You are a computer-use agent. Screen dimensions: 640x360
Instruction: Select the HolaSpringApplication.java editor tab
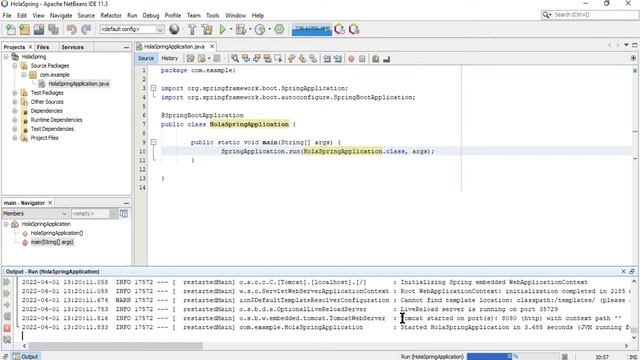[174, 47]
